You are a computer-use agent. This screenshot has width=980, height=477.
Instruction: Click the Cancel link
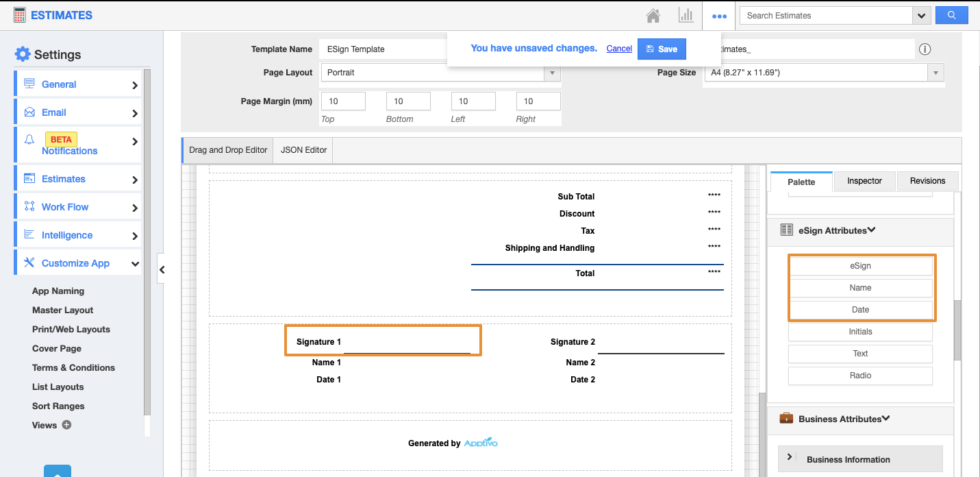pos(619,49)
